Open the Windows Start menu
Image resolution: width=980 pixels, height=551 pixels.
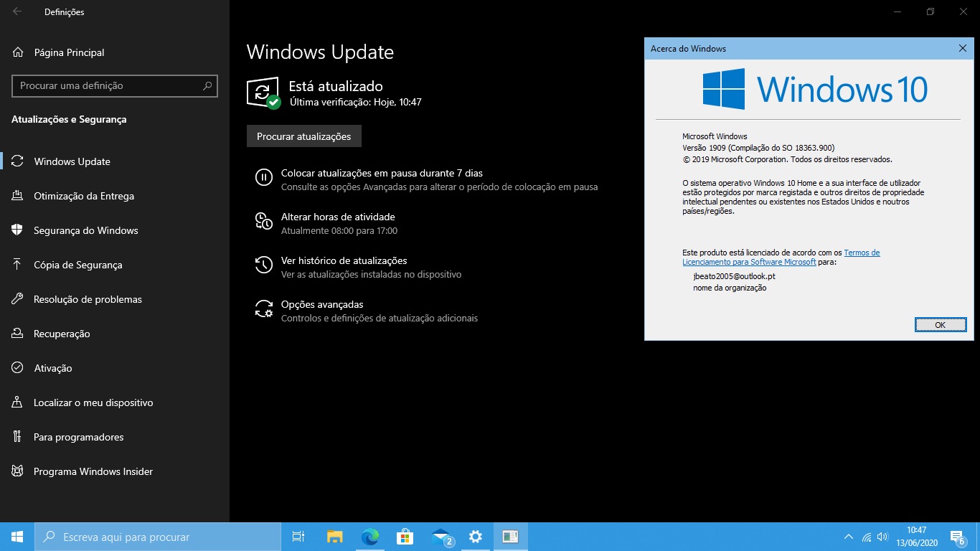coord(17,537)
